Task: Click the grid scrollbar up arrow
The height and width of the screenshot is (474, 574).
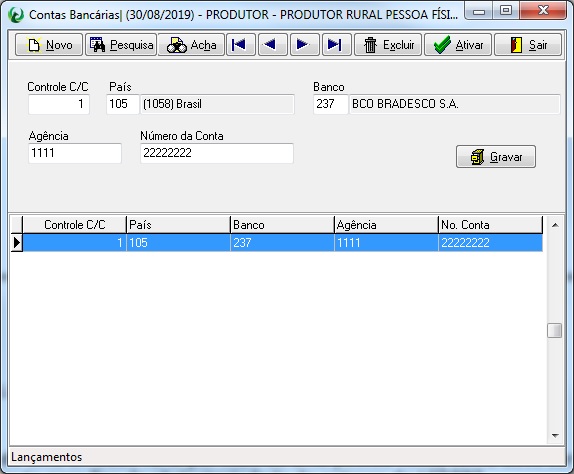Action: click(x=555, y=225)
